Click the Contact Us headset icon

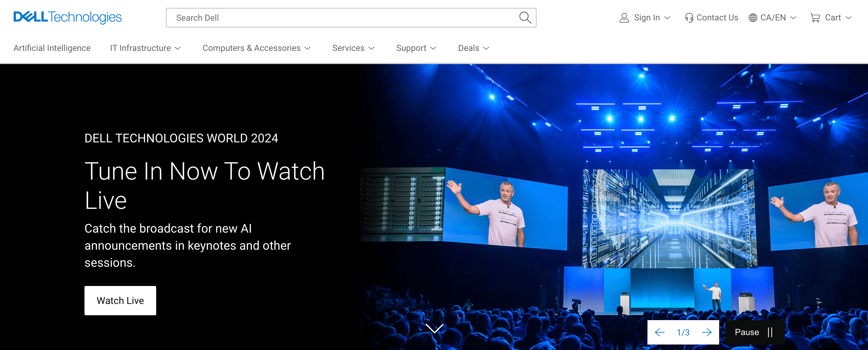click(689, 18)
